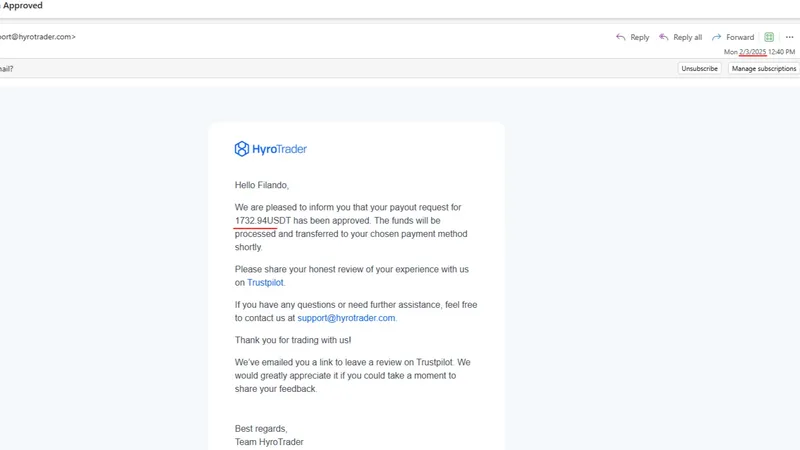Viewport: 800px width, 450px height.
Task: Click the Forward text label
Action: [x=740, y=37]
